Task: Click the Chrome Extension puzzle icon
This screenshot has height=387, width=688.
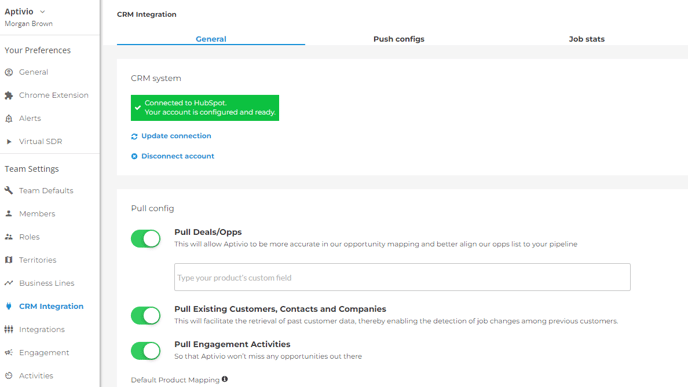Action: pos(9,95)
